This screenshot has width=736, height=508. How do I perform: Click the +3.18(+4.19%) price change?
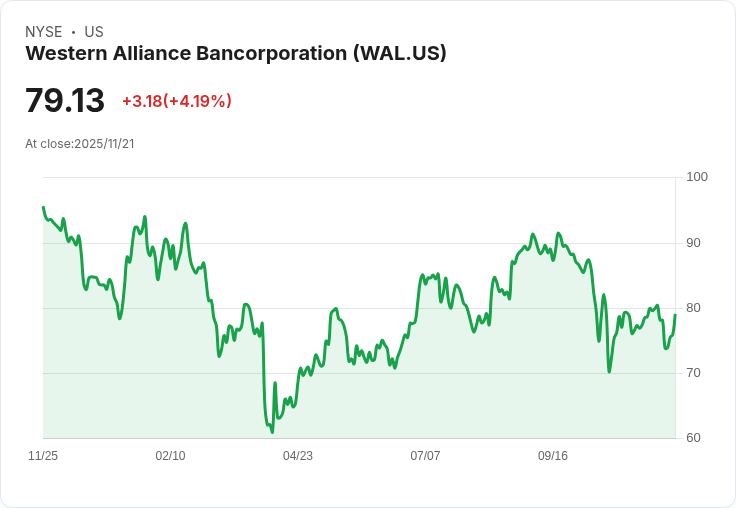click(177, 101)
